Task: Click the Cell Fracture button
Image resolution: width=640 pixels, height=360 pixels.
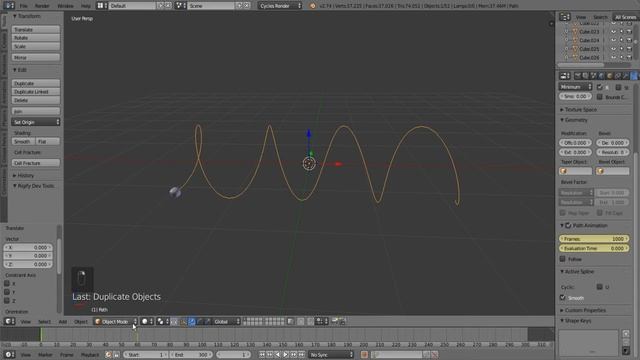Action: pyautogui.click(x=36, y=163)
